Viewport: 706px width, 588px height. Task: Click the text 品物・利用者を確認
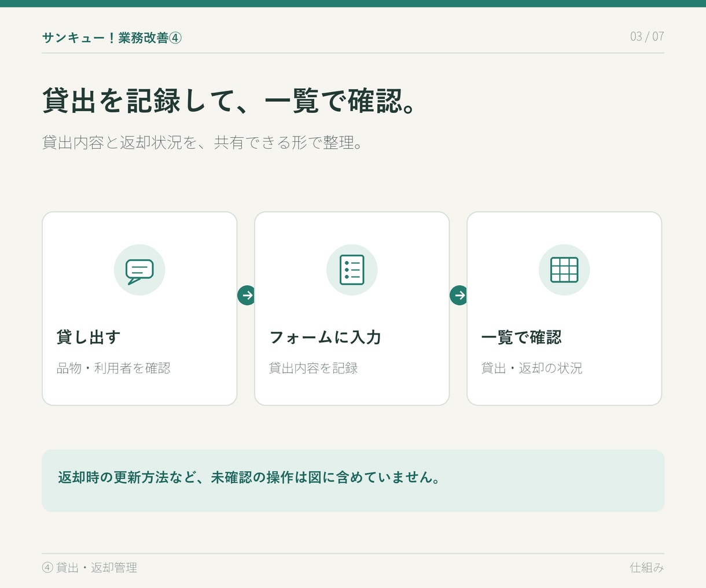point(113,368)
